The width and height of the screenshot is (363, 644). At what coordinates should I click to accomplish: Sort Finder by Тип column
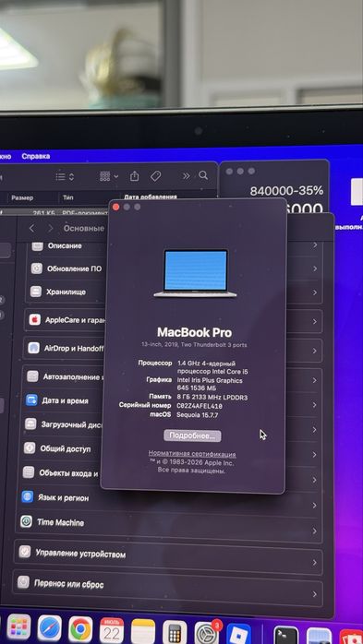point(67,197)
